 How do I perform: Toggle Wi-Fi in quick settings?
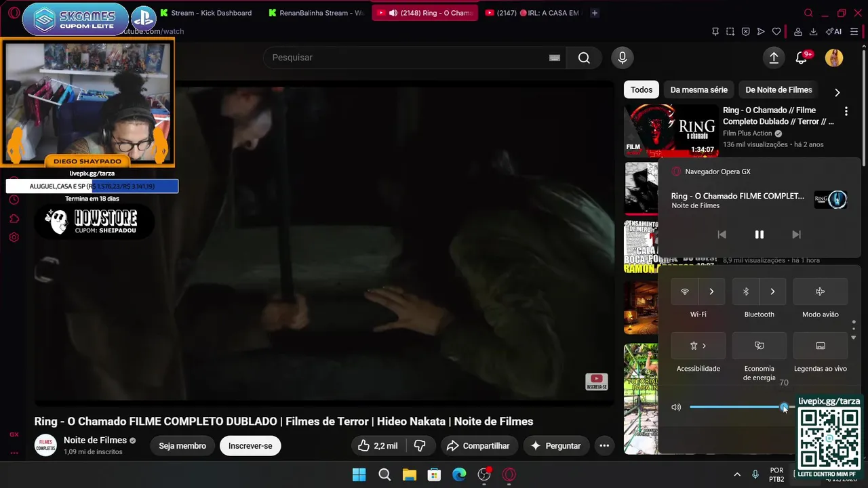pos(685,291)
